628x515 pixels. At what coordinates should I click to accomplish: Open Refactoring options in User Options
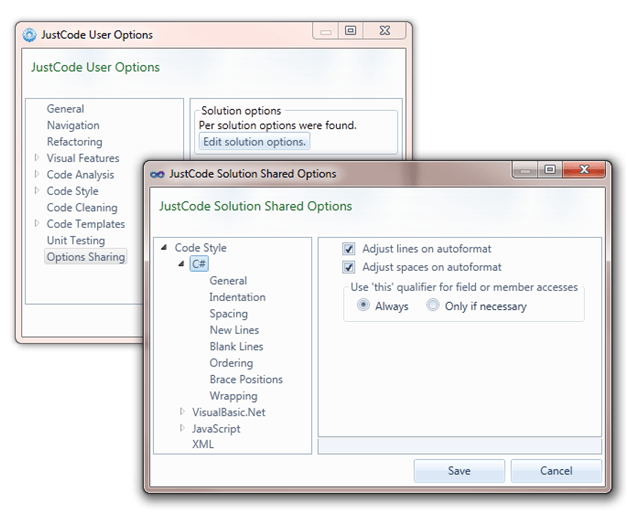click(74, 142)
